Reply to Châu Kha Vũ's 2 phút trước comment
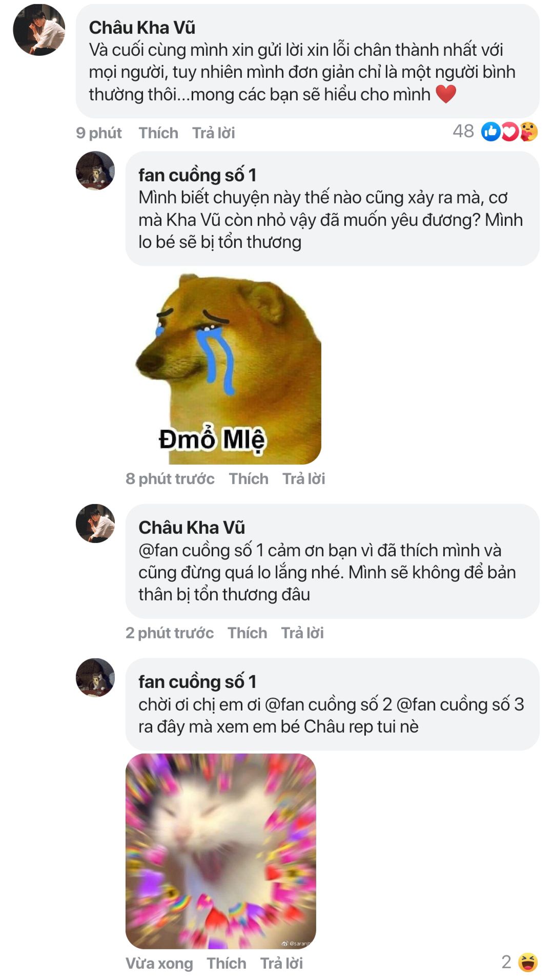The image size is (553, 980). click(302, 633)
